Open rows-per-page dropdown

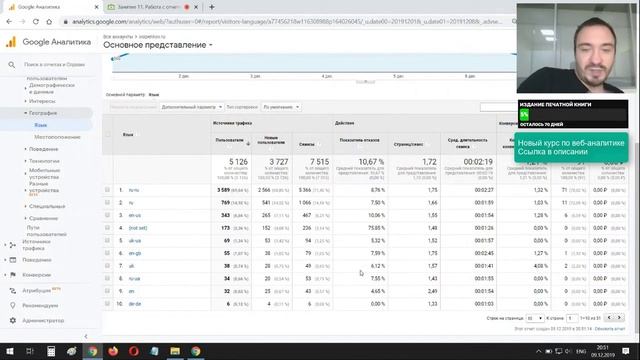click(535, 318)
